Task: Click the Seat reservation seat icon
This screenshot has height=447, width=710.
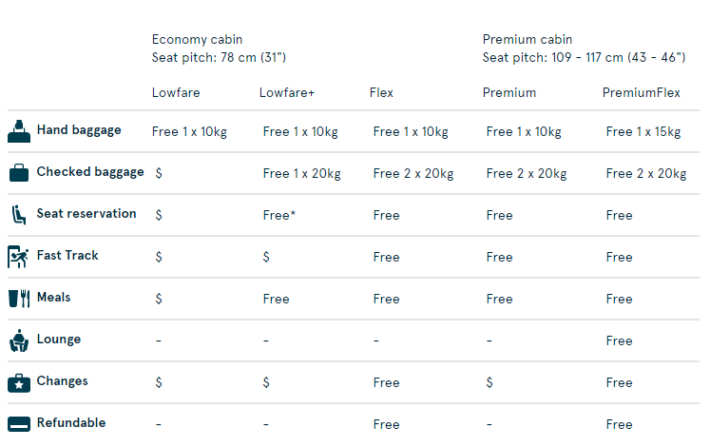Action: click(x=19, y=215)
